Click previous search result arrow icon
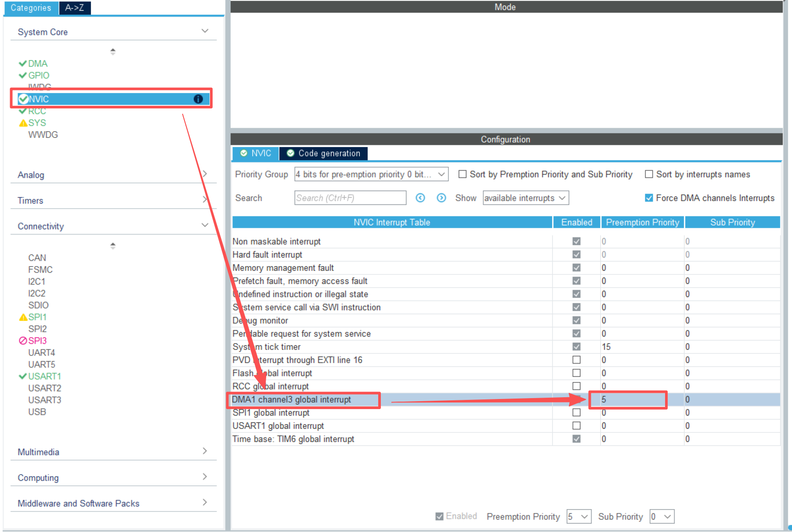 [420, 198]
